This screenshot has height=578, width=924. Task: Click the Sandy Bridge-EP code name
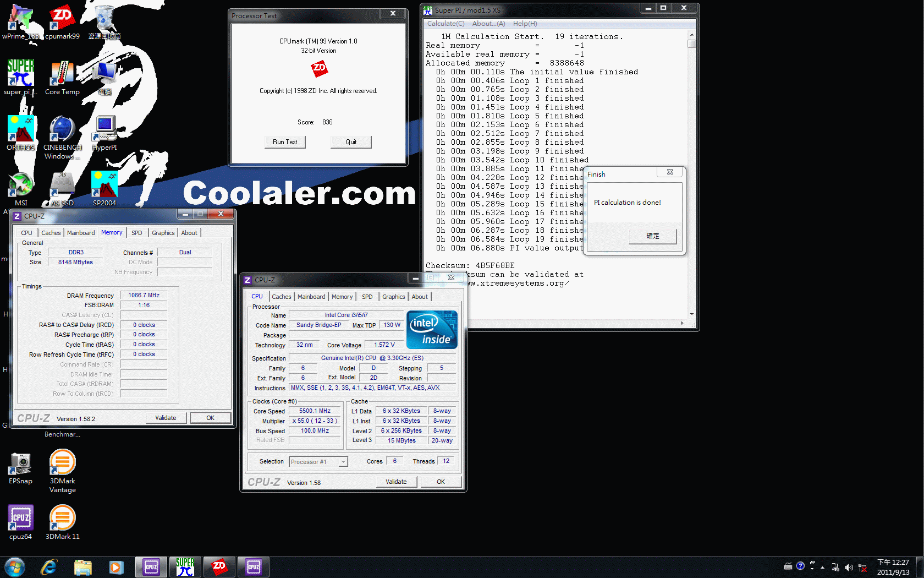318,325
